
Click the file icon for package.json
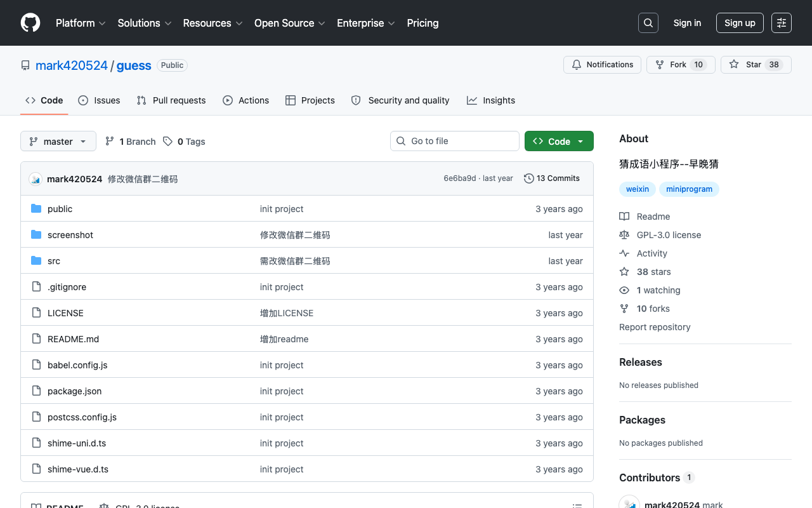click(x=36, y=391)
